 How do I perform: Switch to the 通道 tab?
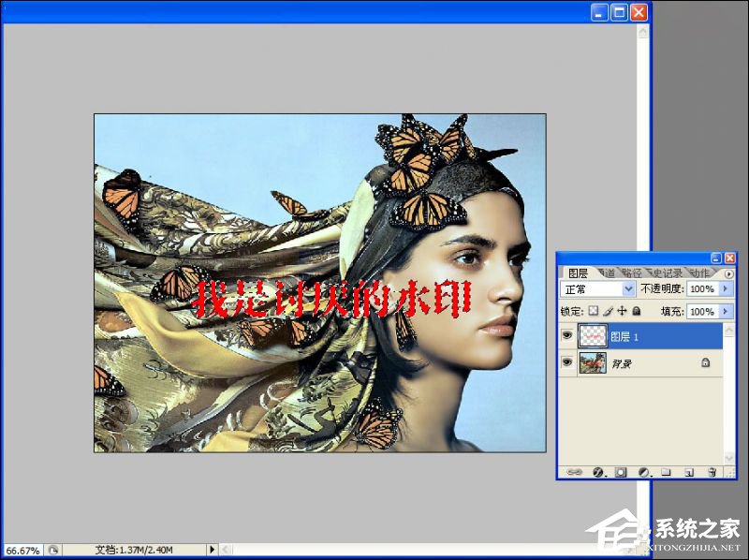point(609,272)
